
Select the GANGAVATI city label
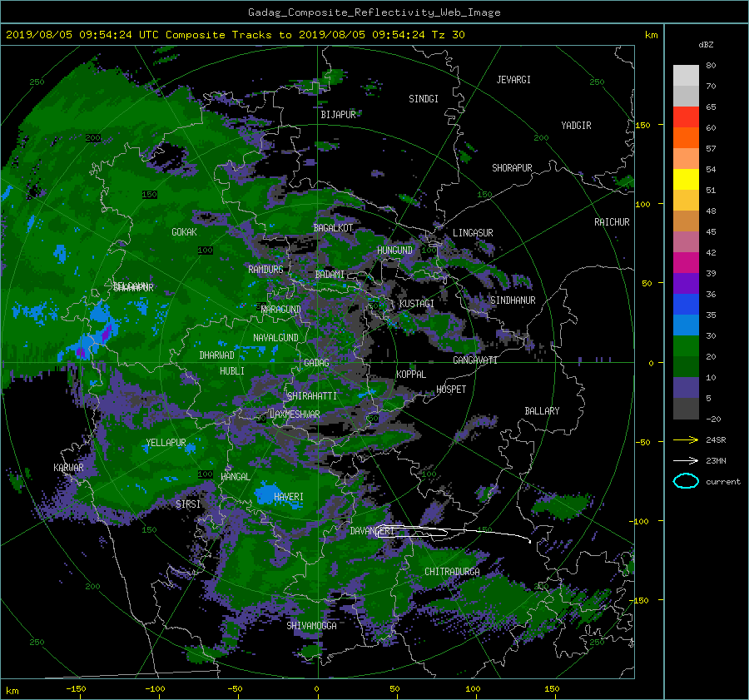click(475, 360)
